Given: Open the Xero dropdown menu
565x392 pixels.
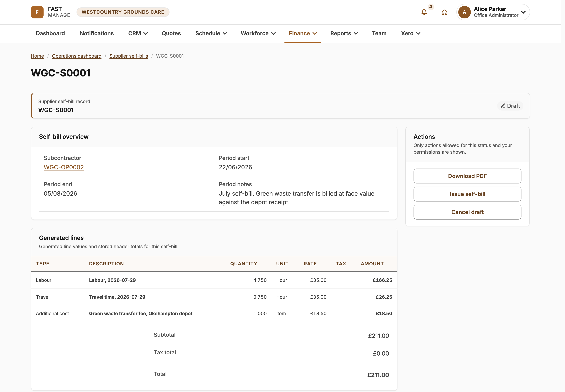Looking at the screenshot, I should 411,33.
